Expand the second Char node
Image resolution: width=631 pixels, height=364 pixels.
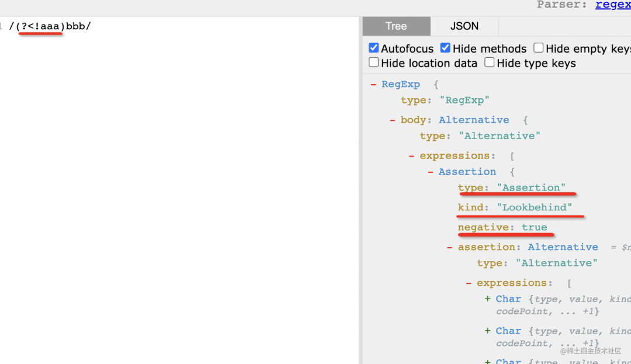pos(487,331)
